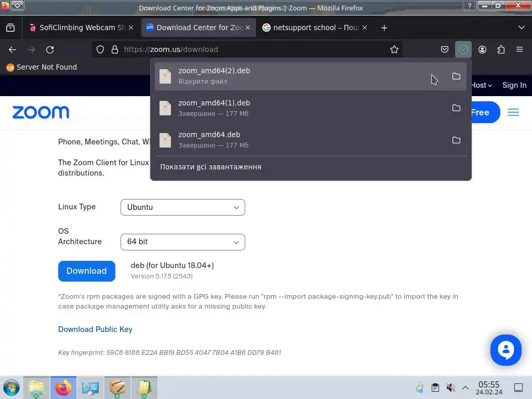
Task: Open a new tab
Action: (x=384, y=28)
